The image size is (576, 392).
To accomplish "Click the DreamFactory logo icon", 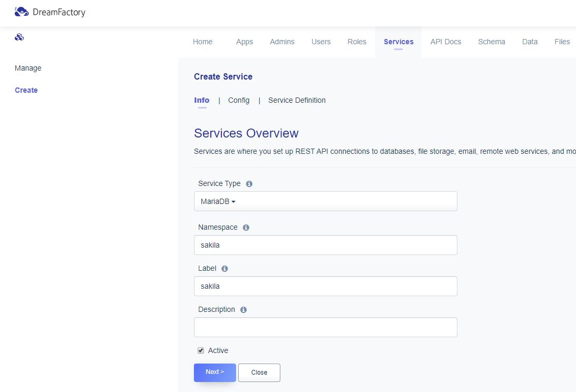I will pyautogui.click(x=21, y=12).
